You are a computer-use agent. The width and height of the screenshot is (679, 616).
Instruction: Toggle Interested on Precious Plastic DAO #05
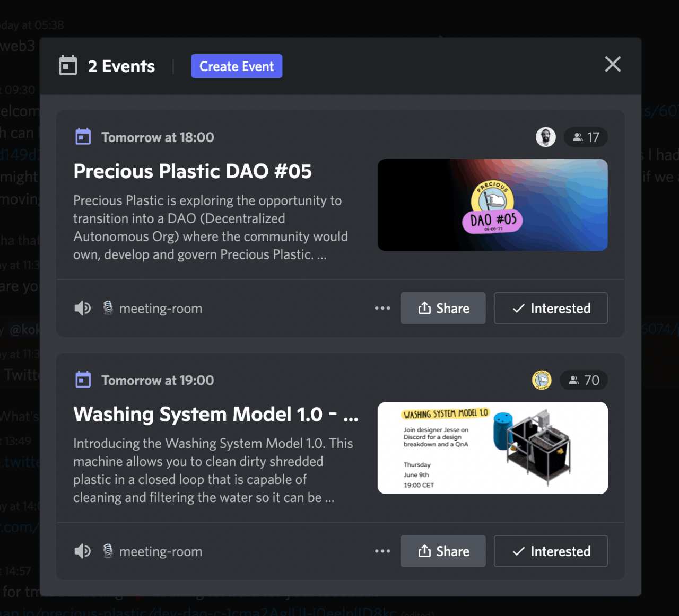pos(551,308)
